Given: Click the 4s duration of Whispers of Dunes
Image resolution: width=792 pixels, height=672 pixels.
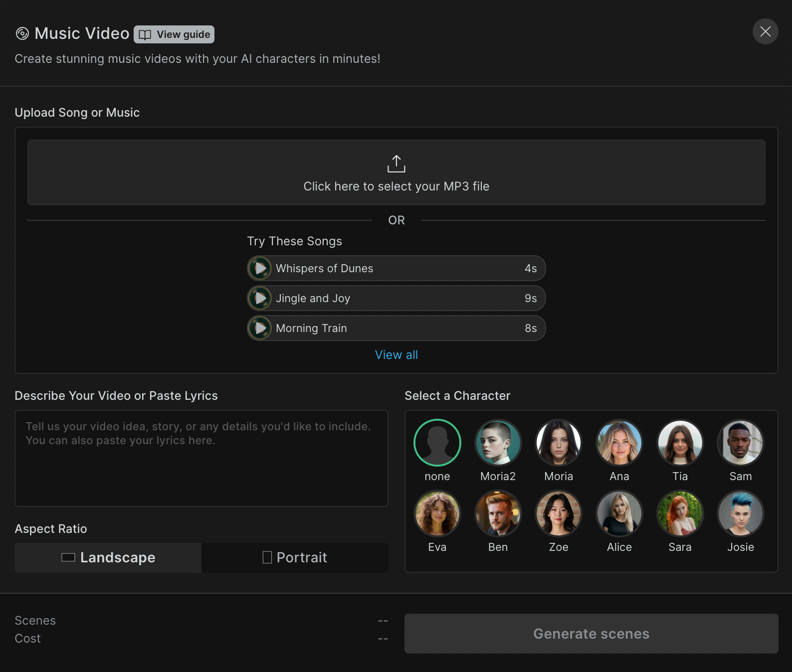Looking at the screenshot, I should pos(531,268).
